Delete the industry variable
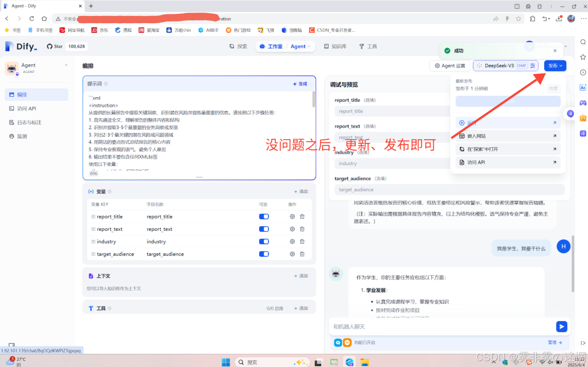 (x=302, y=242)
